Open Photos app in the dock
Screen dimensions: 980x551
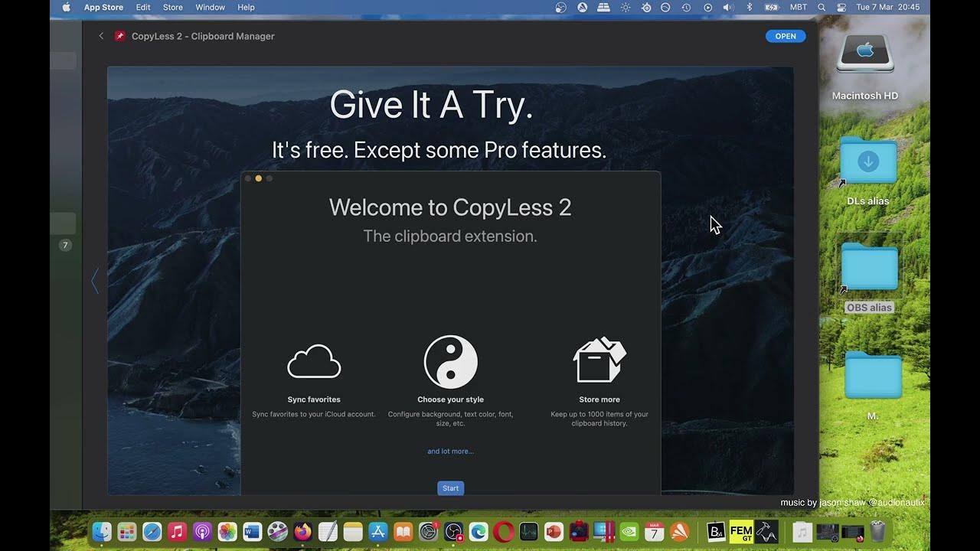tap(227, 531)
